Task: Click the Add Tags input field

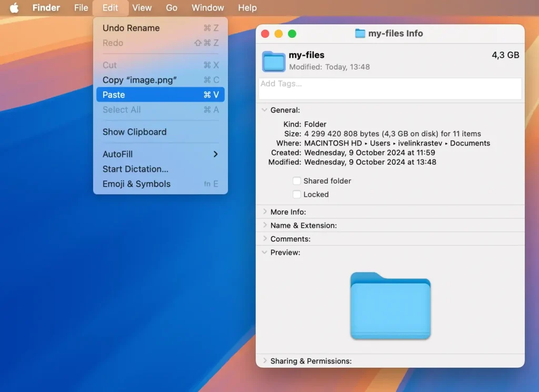Action: pyautogui.click(x=390, y=88)
